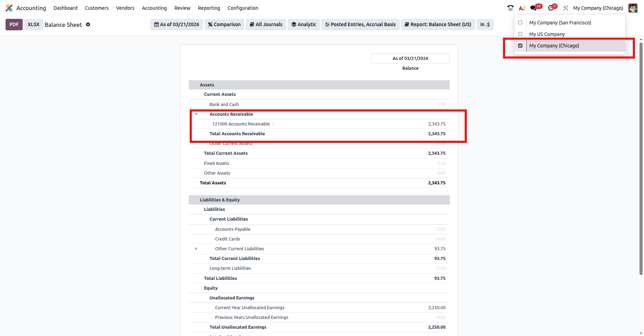644x336 pixels.
Task: Click the Accounting app logo icon
Action: 9,8
